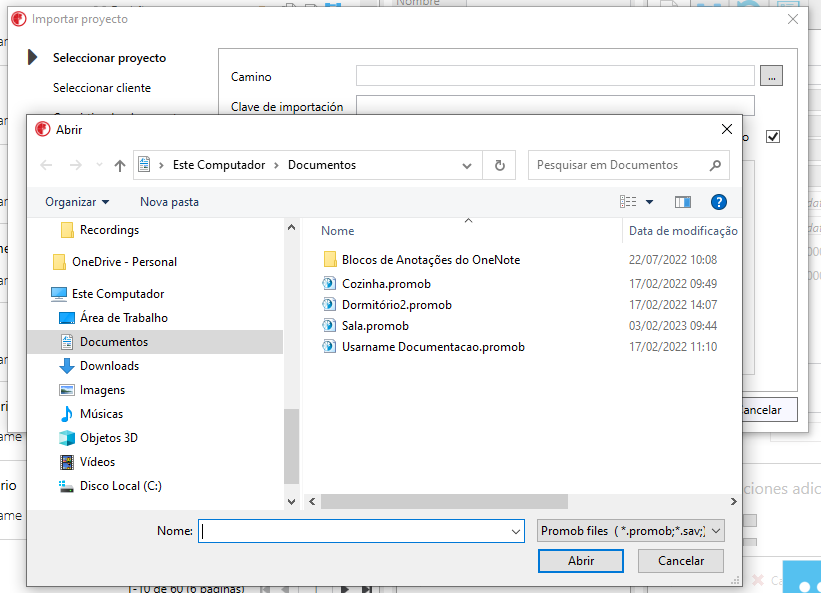The height and width of the screenshot is (593, 821).
Task: Click the Músicas note icon
Action: coord(66,414)
